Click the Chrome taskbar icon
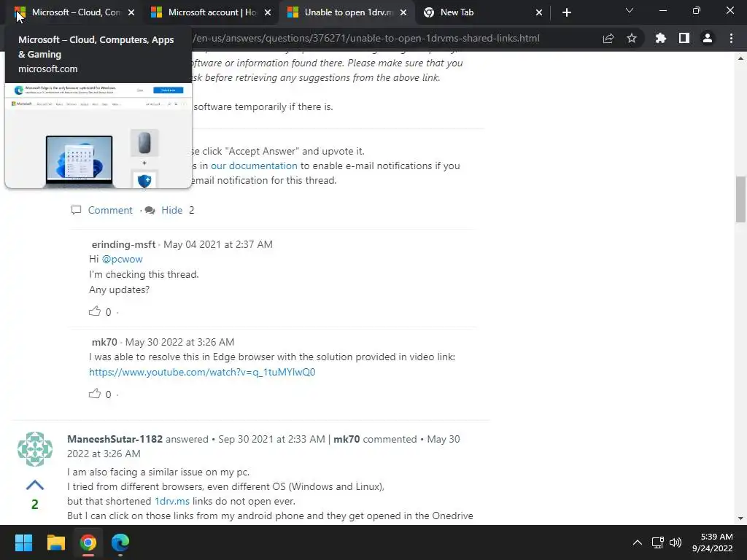This screenshot has height=560, width=747. click(x=88, y=542)
